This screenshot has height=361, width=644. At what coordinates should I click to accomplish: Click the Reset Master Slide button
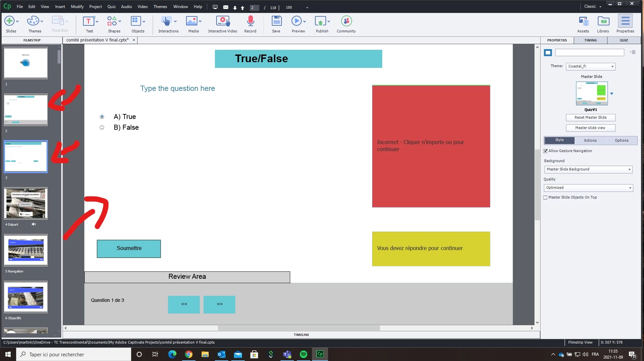[x=590, y=118]
